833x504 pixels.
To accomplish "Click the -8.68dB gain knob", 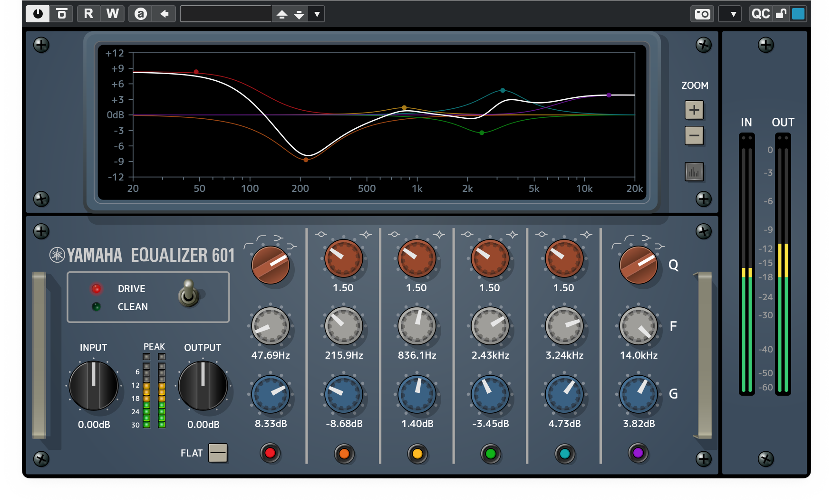I will [344, 394].
